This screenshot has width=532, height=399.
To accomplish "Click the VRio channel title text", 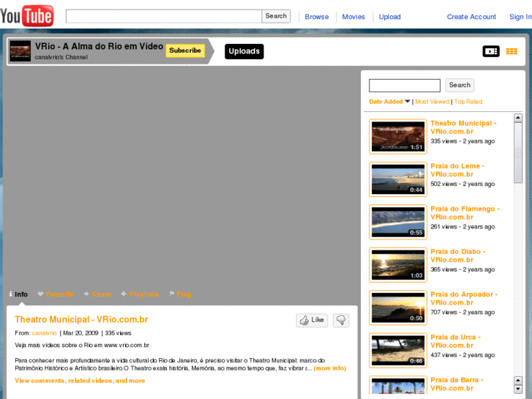I will (x=99, y=47).
